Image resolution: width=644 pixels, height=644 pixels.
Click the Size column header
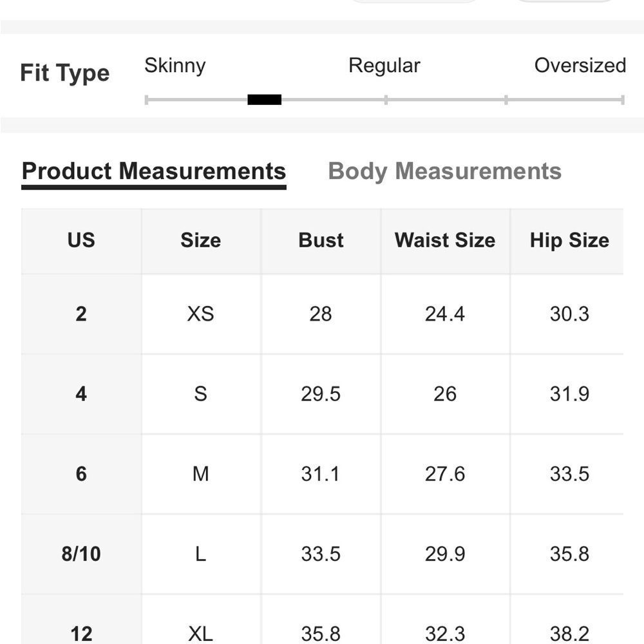(200, 240)
